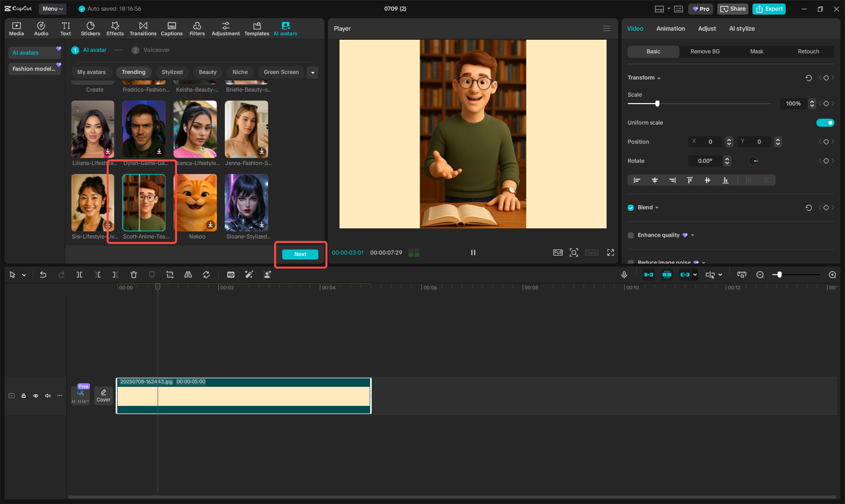Select the Mirror flip tool

coord(188,275)
